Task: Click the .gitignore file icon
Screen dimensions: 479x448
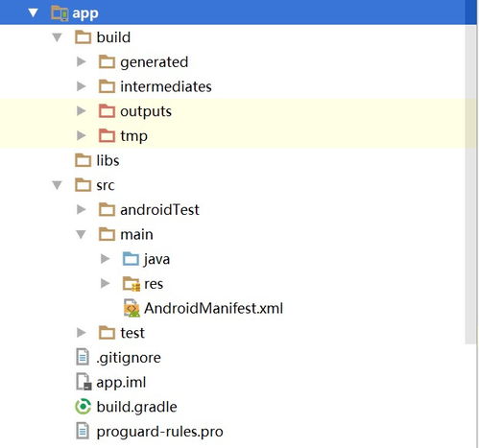Action: click(83, 357)
